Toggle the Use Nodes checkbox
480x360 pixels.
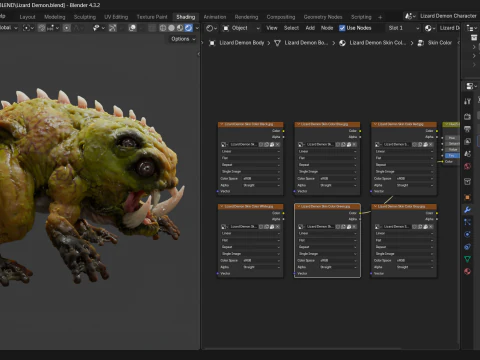click(342, 28)
